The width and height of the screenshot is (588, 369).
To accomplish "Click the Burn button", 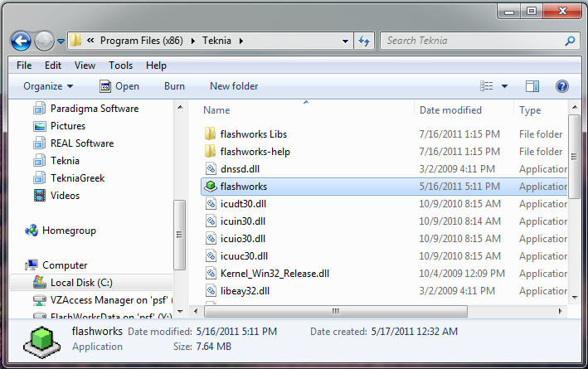I will tap(174, 86).
